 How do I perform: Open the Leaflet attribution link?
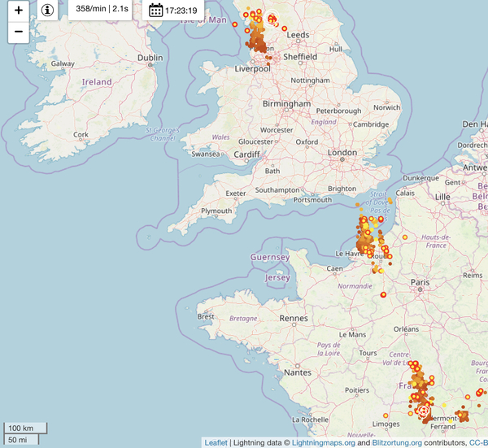[x=216, y=442]
